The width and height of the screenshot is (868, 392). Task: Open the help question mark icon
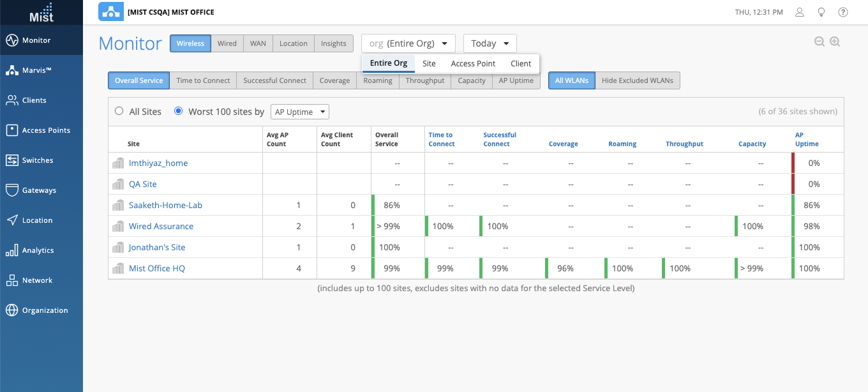(843, 12)
